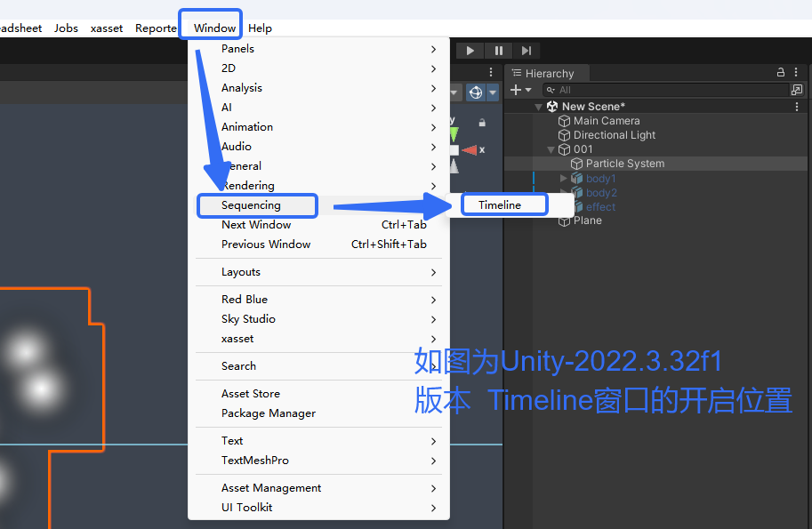Viewport: 812px width, 529px height.
Task: Select Directional Light in Hierarchy
Action: click(x=615, y=135)
